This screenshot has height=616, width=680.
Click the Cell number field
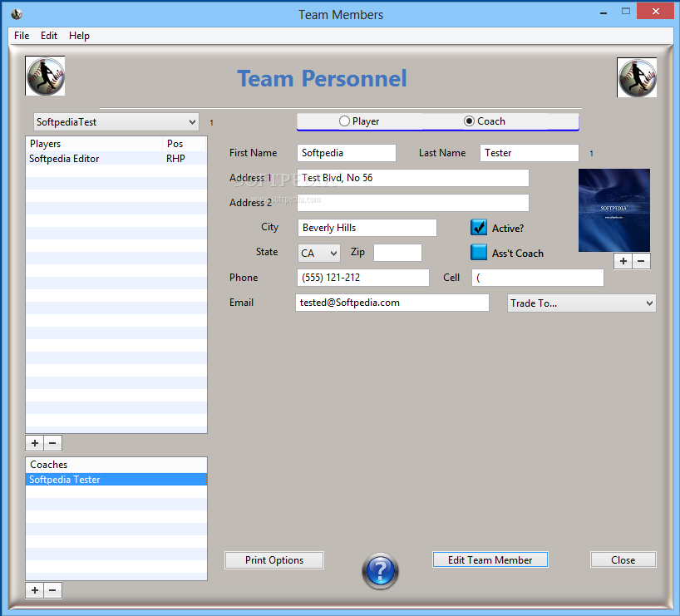(x=538, y=278)
